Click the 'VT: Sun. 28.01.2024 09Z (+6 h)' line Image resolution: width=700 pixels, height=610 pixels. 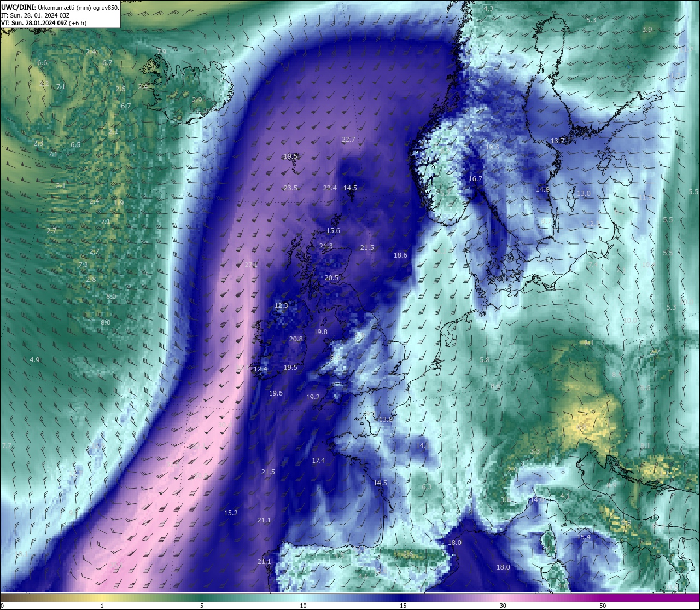coord(43,24)
